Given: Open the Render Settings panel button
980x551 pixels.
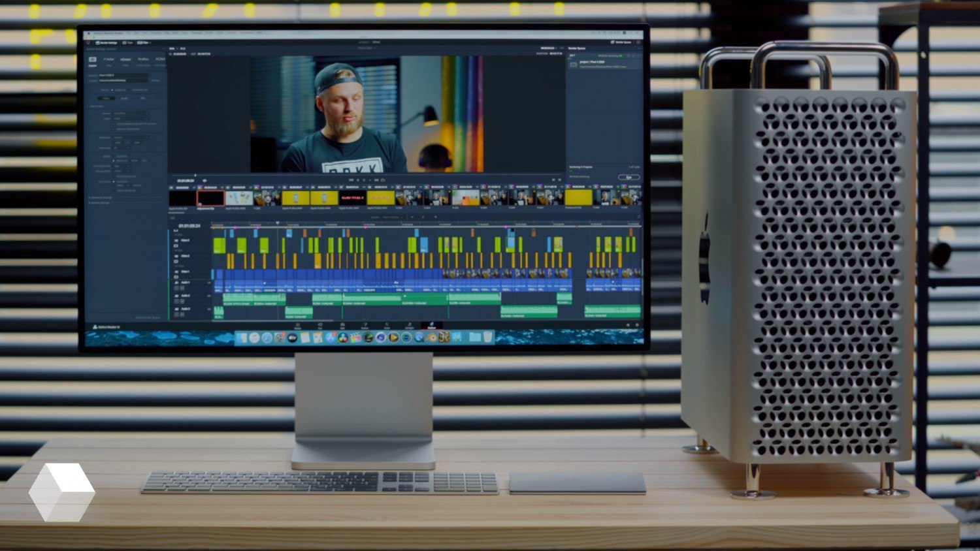Looking at the screenshot, I should tap(106, 42).
